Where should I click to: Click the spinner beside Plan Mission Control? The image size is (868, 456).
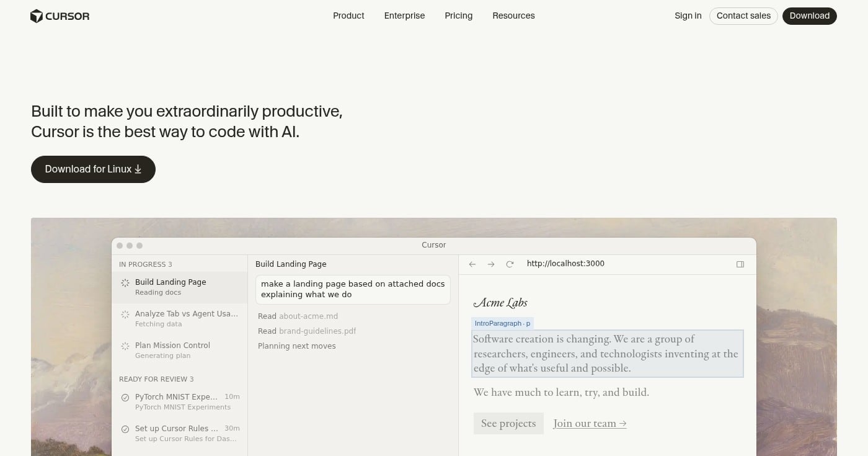click(125, 346)
